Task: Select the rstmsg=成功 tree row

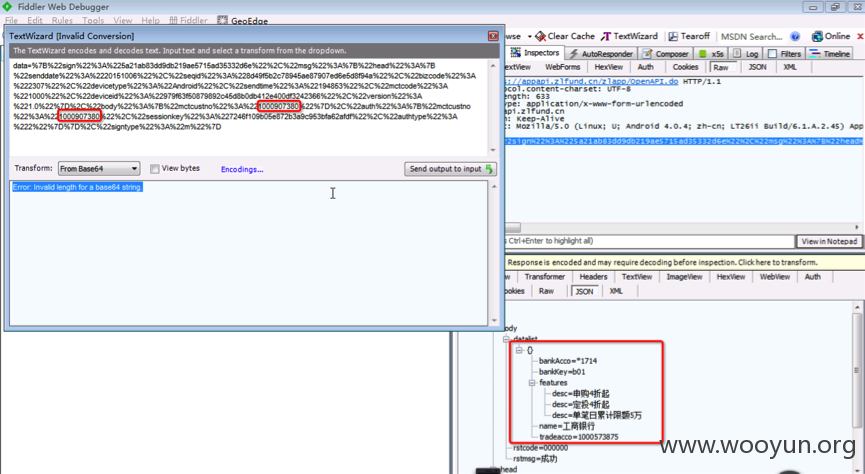Action: tap(535, 459)
